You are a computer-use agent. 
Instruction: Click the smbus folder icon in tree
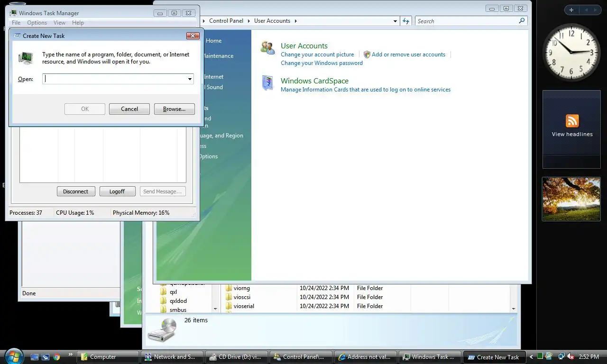(164, 310)
